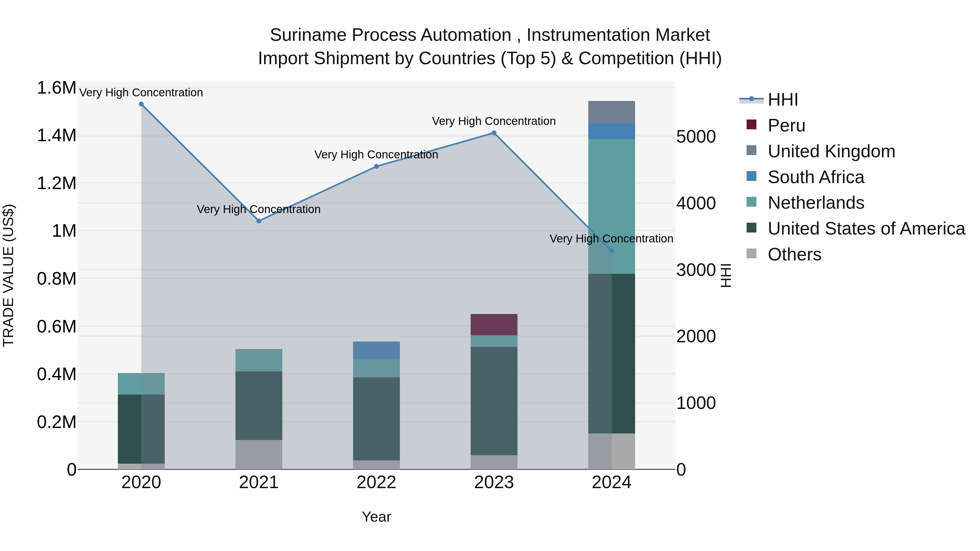The height and width of the screenshot is (551, 980).
Task: Click the Year axis title
Action: coord(376,517)
